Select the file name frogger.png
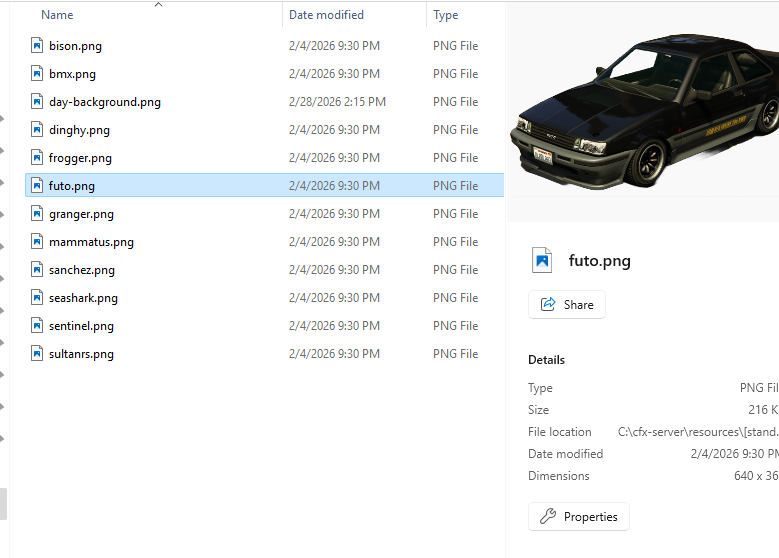 [80, 158]
